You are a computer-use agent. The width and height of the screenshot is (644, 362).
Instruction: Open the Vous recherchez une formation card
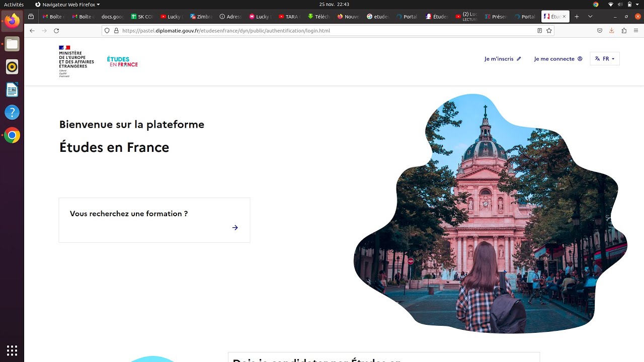point(154,220)
